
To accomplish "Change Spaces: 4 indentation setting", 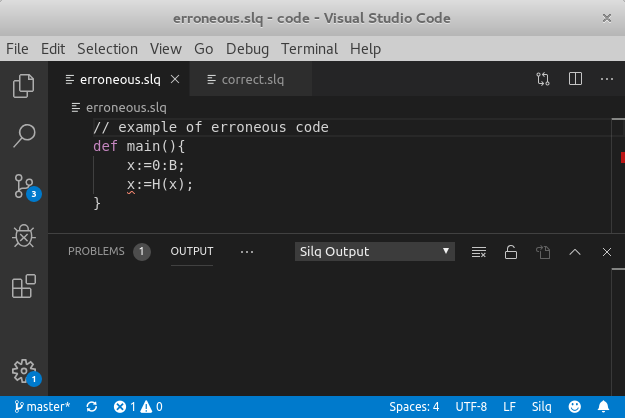I will (x=414, y=407).
